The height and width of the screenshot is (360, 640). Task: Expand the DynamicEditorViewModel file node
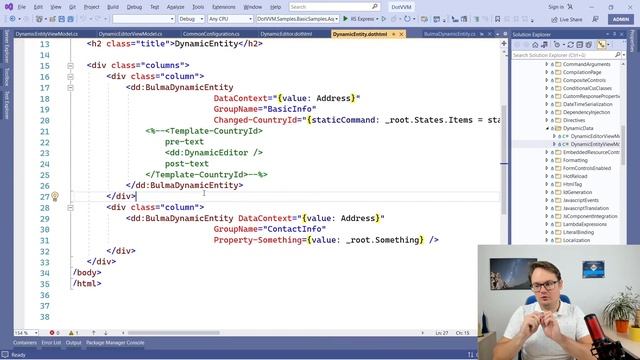(x=554, y=136)
